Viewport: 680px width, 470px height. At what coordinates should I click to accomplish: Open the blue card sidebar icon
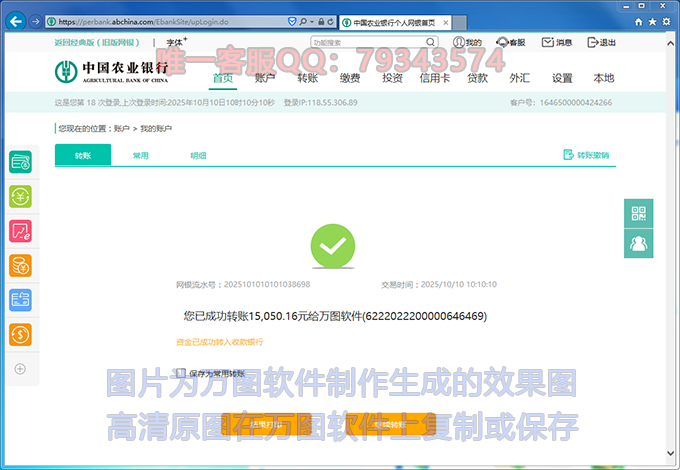click(x=20, y=300)
